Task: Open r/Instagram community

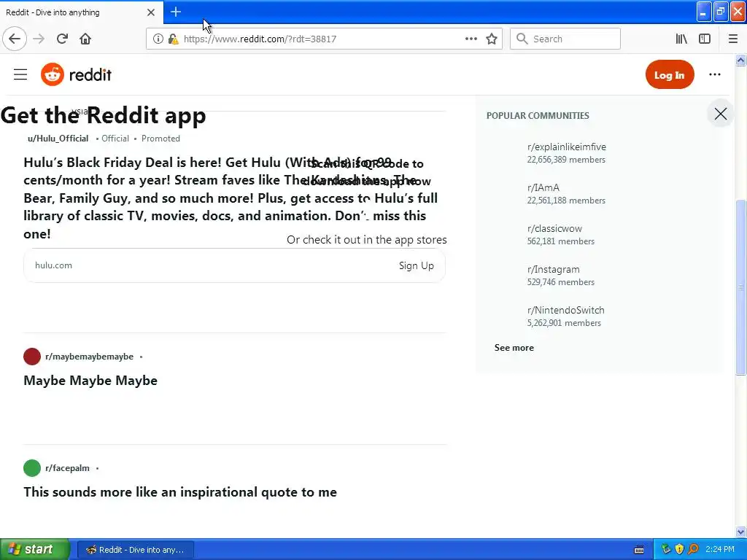Action: coord(553,270)
